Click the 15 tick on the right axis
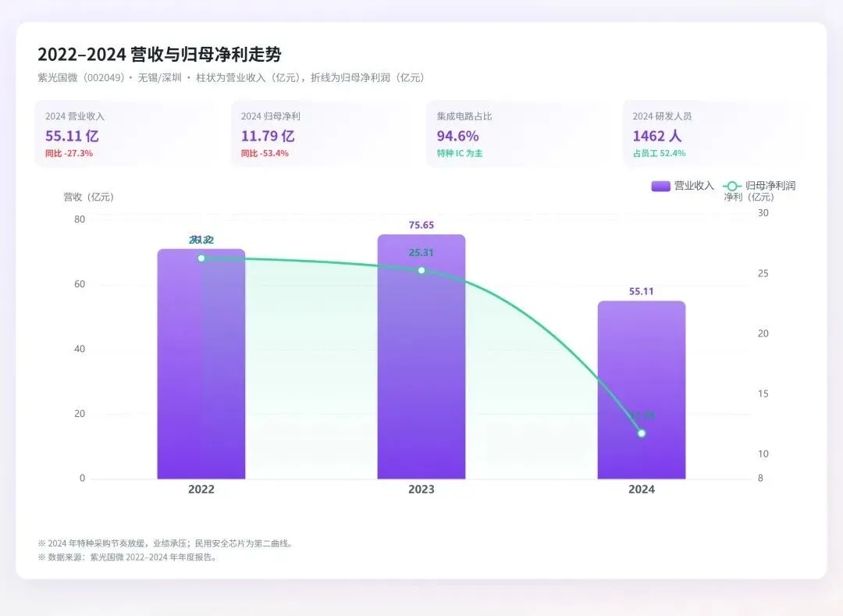Screen dimensions: 843x616 click(x=763, y=393)
